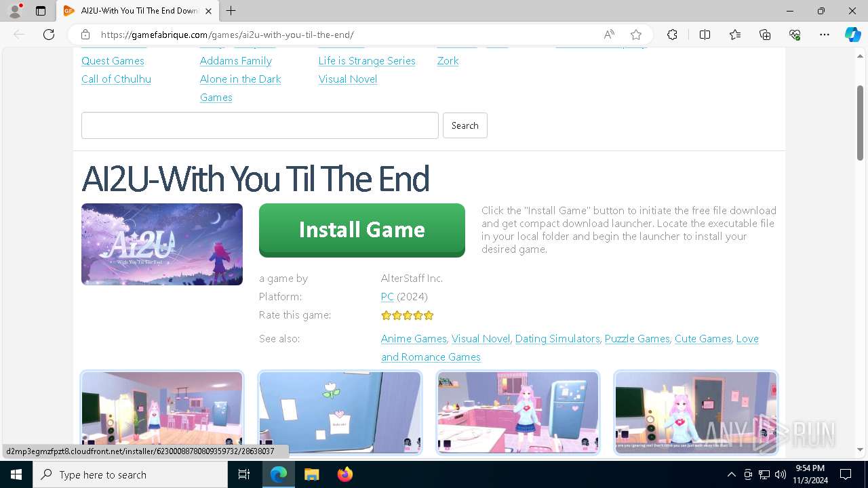Click the site search text field
The width and height of the screenshot is (868, 488).
tap(260, 125)
